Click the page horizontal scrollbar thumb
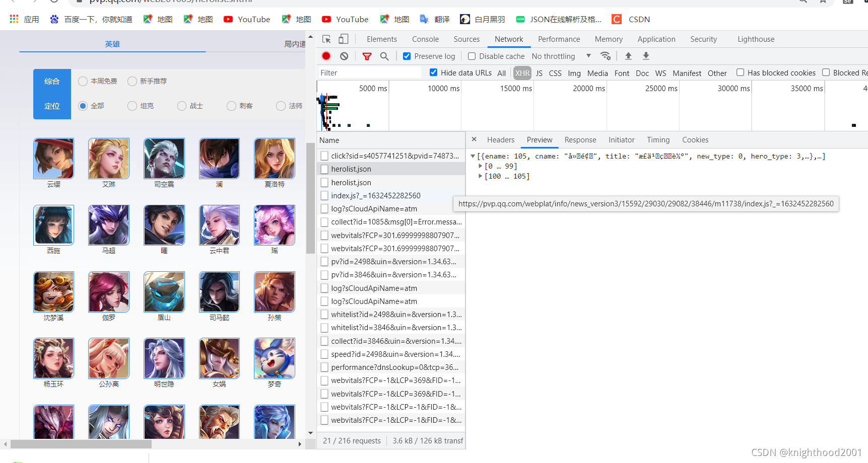The width and height of the screenshot is (868, 463). pos(81,444)
